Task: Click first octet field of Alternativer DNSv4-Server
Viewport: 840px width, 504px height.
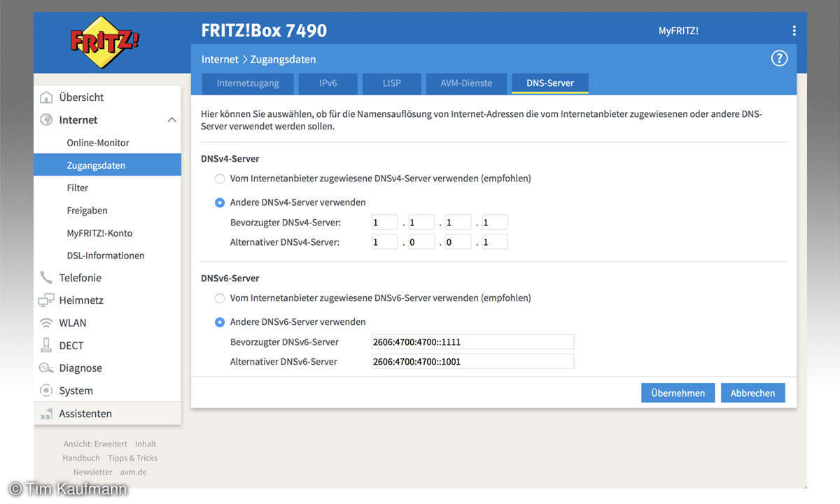Action: (x=384, y=242)
